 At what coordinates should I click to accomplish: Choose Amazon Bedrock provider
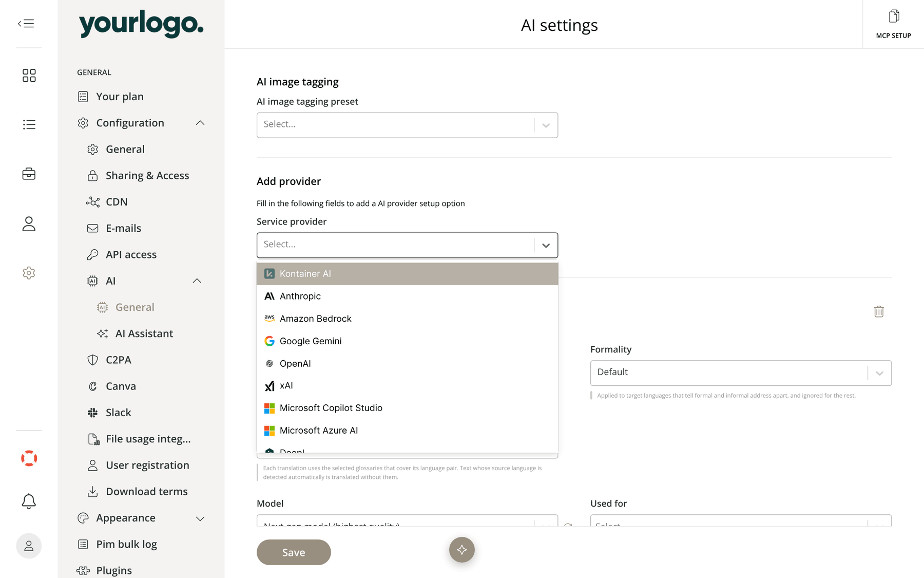click(407, 319)
